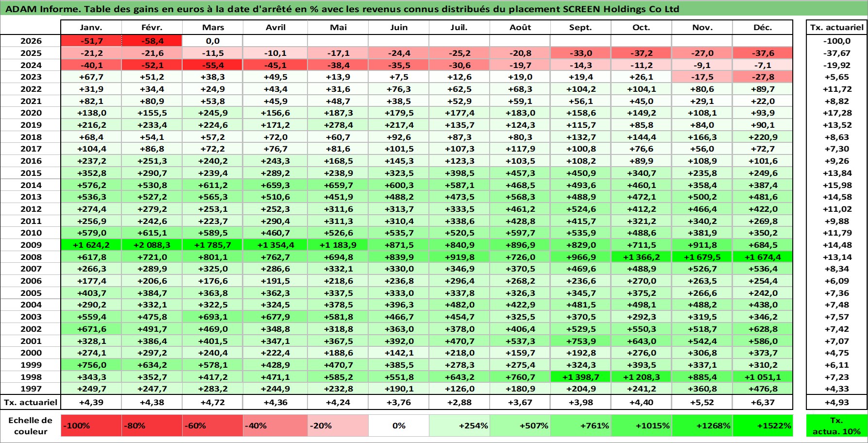Screen dimensions: 868x443
Task: Select the Avril column header
Action: (275, 28)
